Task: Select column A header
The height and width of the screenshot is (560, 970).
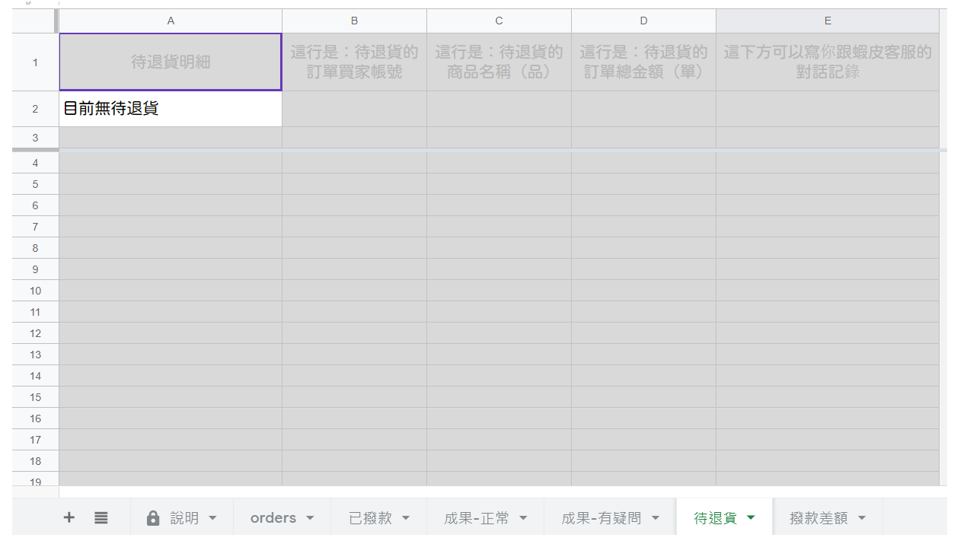Action: [x=171, y=21]
